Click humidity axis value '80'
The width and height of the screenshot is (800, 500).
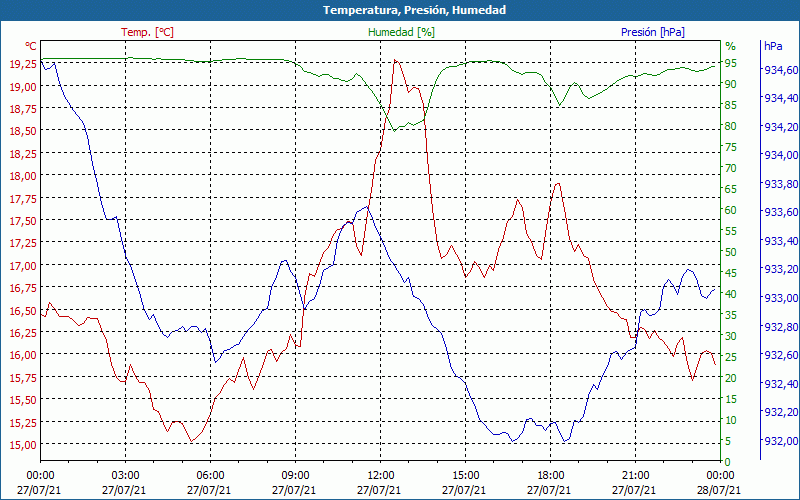tap(731, 126)
